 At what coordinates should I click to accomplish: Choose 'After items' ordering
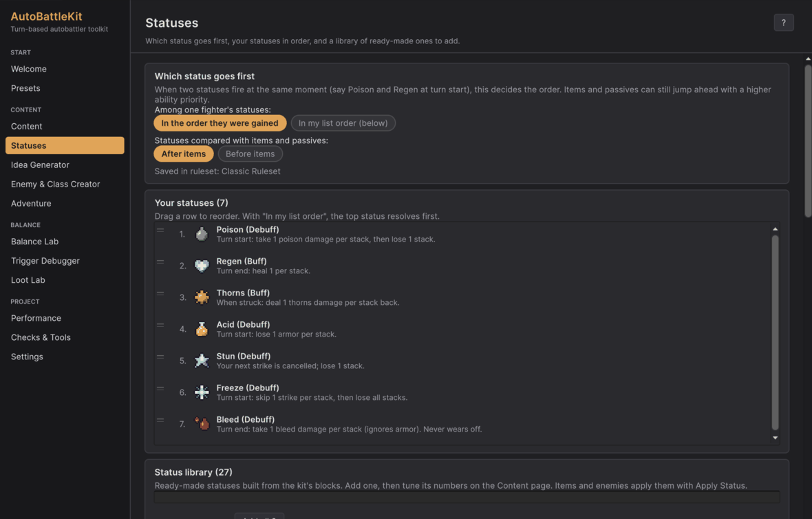click(x=183, y=153)
